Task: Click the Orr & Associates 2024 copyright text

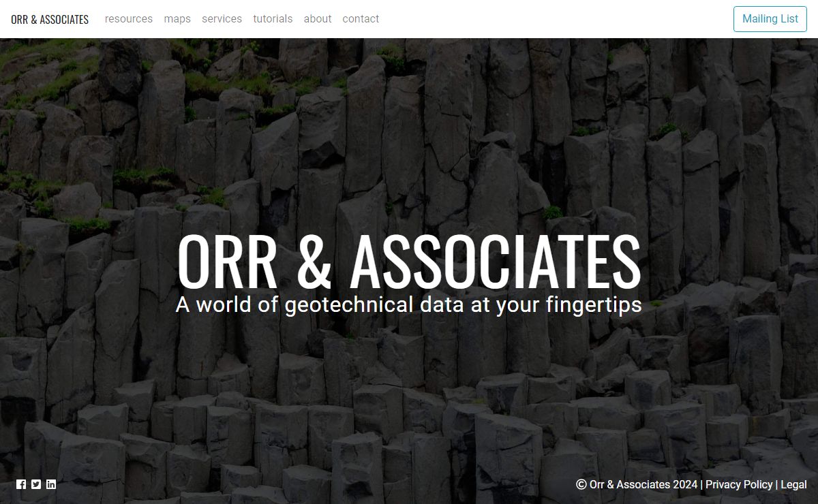Action: tap(637, 484)
